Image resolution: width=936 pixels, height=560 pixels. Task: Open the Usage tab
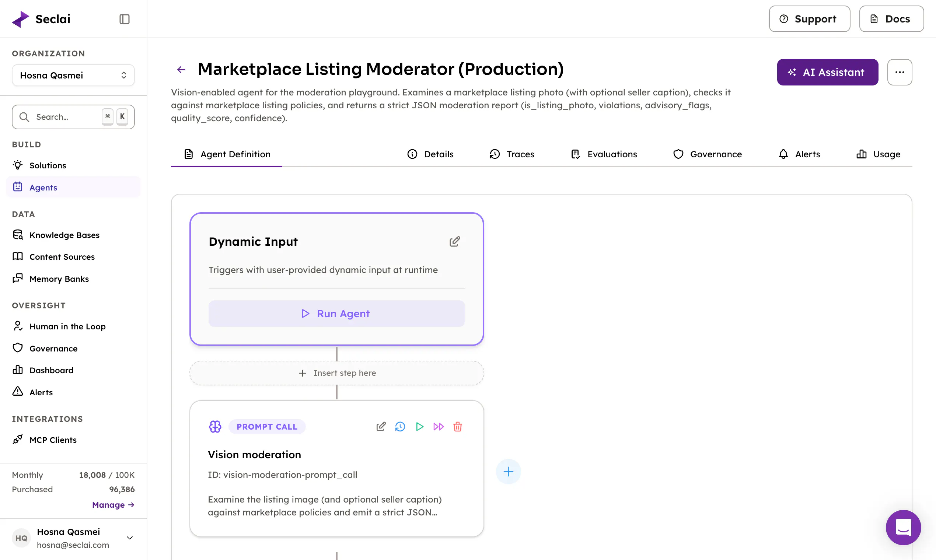pos(878,154)
